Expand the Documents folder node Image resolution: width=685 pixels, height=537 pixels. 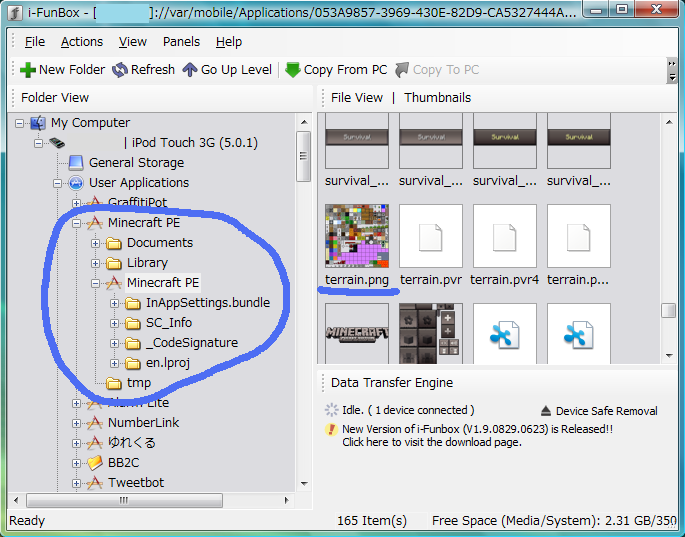pyautogui.click(x=95, y=243)
